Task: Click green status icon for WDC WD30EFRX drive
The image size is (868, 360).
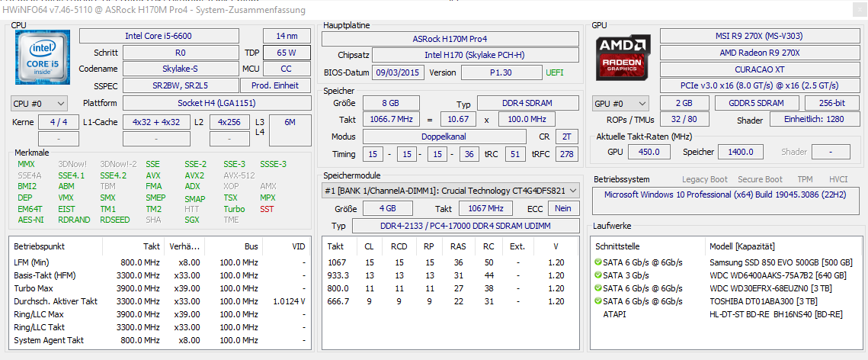Action: pyautogui.click(x=597, y=288)
